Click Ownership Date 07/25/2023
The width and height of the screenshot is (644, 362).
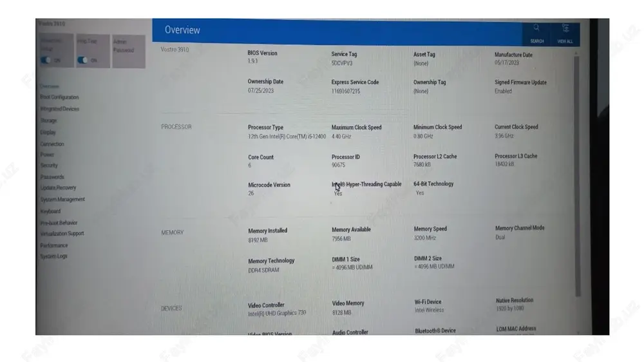pyautogui.click(x=260, y=91)
